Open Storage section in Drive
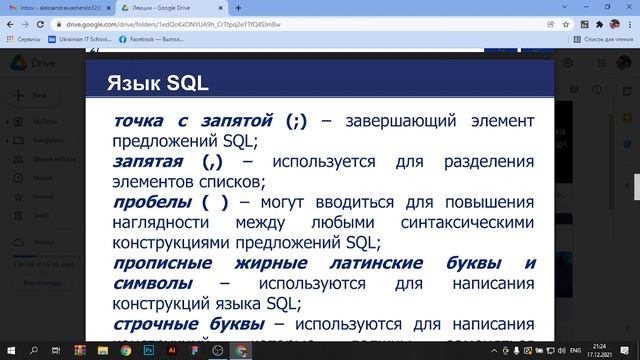Viewport: 640px width, 360px height. click(44, 242)
